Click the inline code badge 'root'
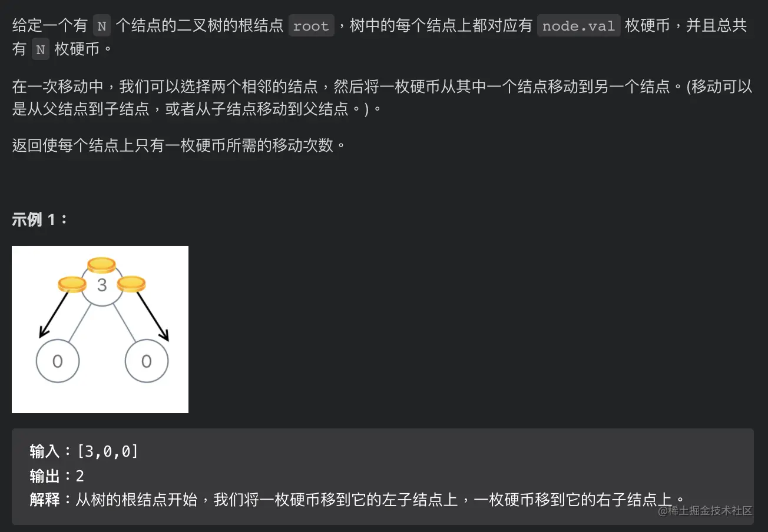 [x=311, y=26]
